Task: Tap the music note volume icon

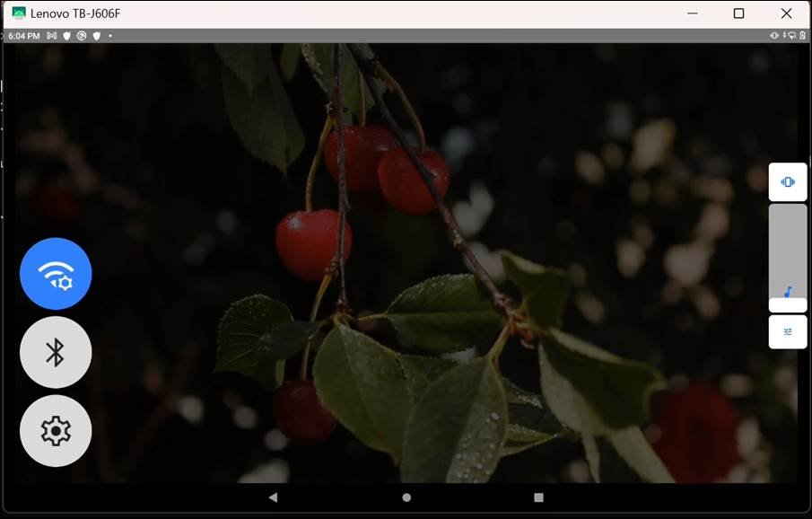Action: coord(788,292)
